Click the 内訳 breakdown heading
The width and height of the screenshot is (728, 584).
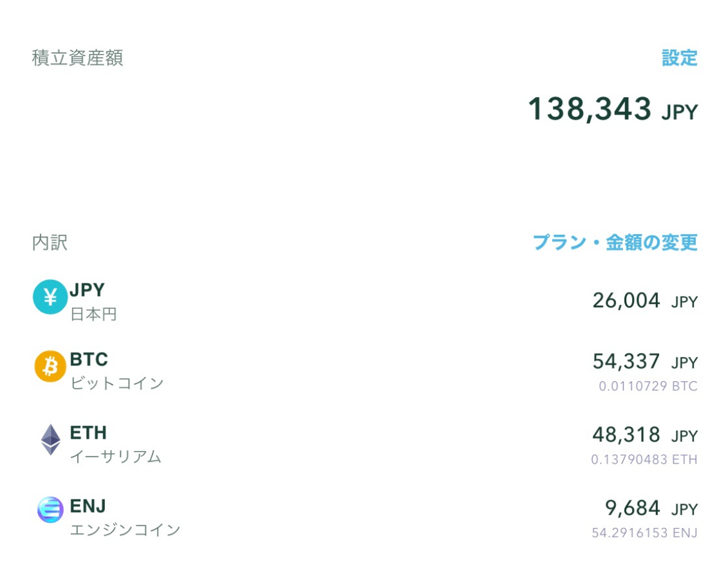pos(50,243)
